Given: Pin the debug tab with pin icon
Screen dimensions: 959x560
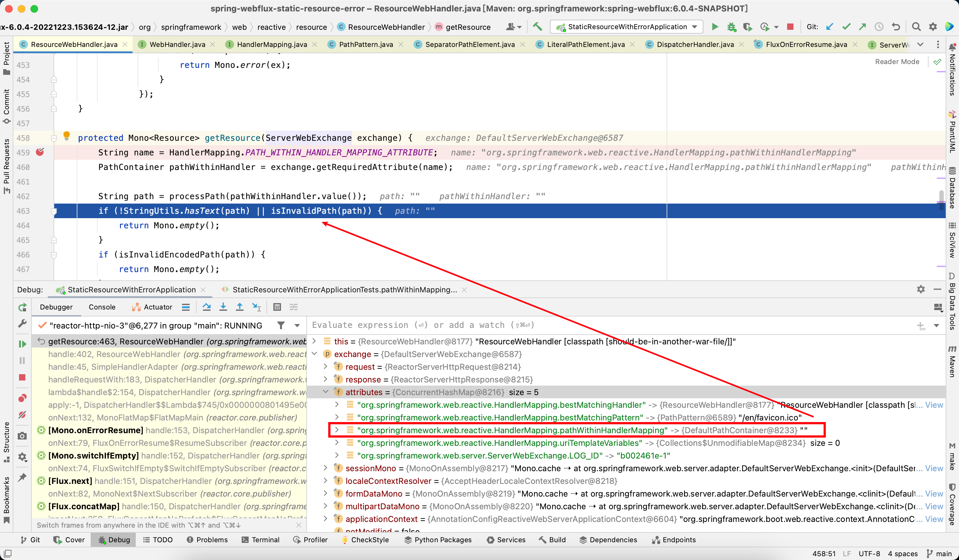Looking at the screenshot, I should [x=23, y=477].
